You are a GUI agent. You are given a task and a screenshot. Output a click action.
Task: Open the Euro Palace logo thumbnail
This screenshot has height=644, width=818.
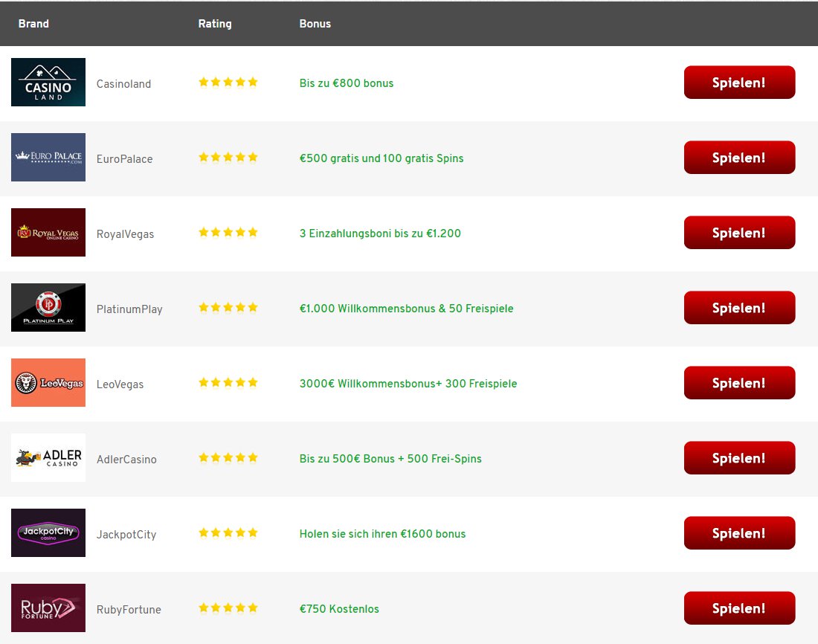coord(48,157)
